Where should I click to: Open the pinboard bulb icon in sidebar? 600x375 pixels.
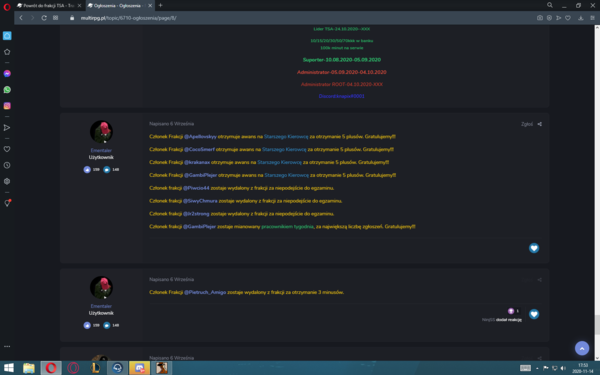7,203
